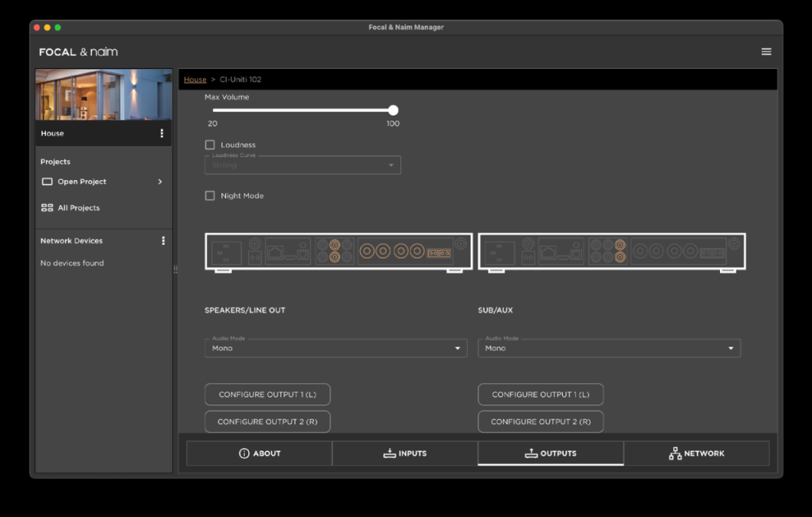This screenshot has height=517, width=812.
Task: Select the Outputs tab
Action: coord(550,454)
